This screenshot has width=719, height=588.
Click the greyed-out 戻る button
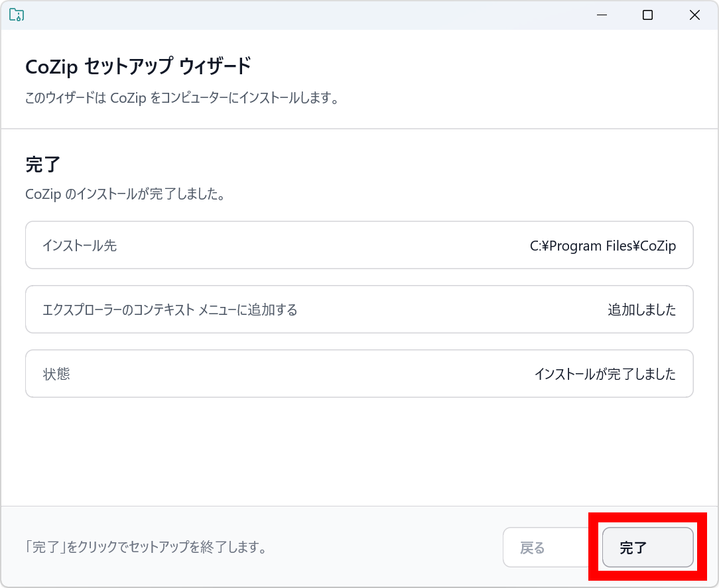pos(532,548)
